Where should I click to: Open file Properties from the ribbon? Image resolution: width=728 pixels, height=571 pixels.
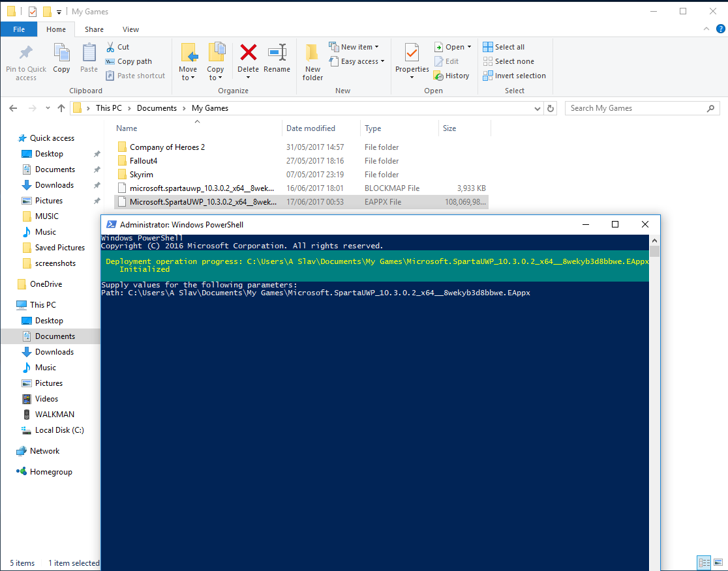pos(412,53)
